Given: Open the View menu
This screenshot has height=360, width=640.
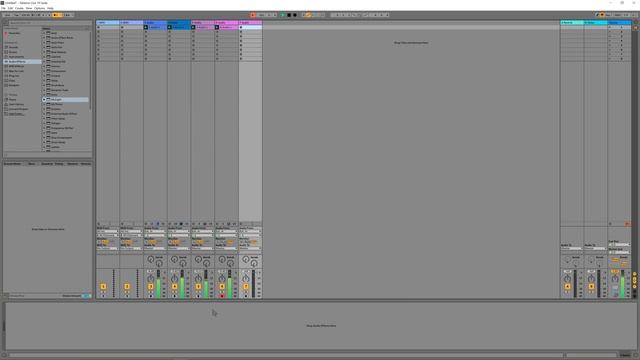Looking at the screenshot, I should [x=29, y=8].
